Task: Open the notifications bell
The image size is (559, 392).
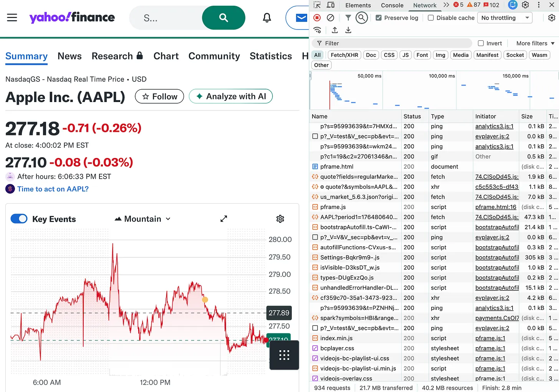Action: [x=267, y=18]
